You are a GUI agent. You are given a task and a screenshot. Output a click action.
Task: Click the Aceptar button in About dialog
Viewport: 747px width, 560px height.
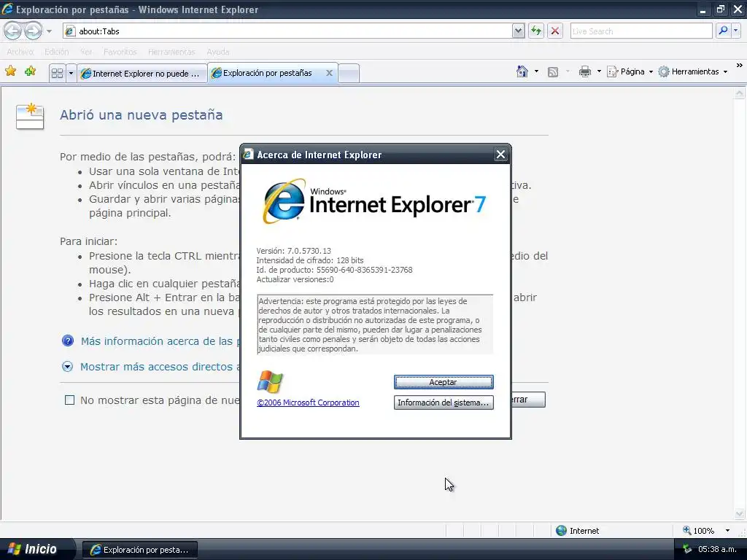pos(443,382)
